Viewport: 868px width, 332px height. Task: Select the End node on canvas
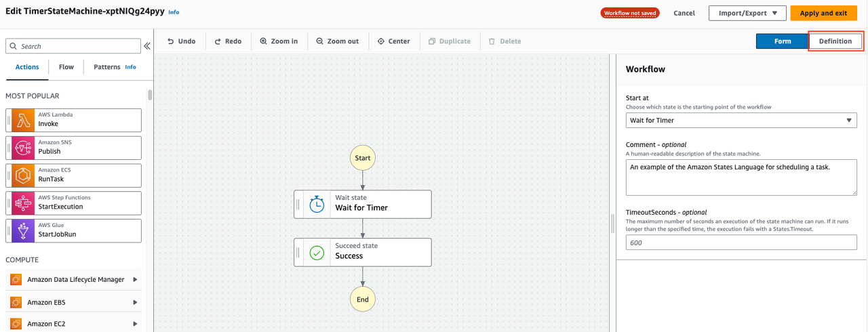pos(363,299)
